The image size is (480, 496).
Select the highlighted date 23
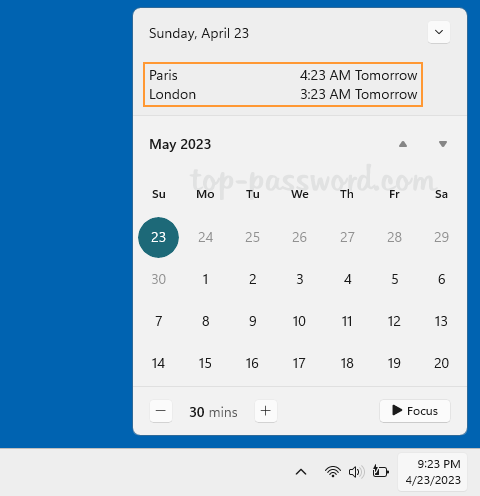click(158, 237)
